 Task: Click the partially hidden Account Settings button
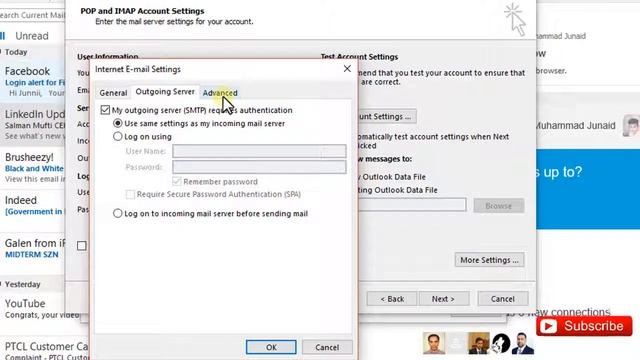[x=387, y=116]
